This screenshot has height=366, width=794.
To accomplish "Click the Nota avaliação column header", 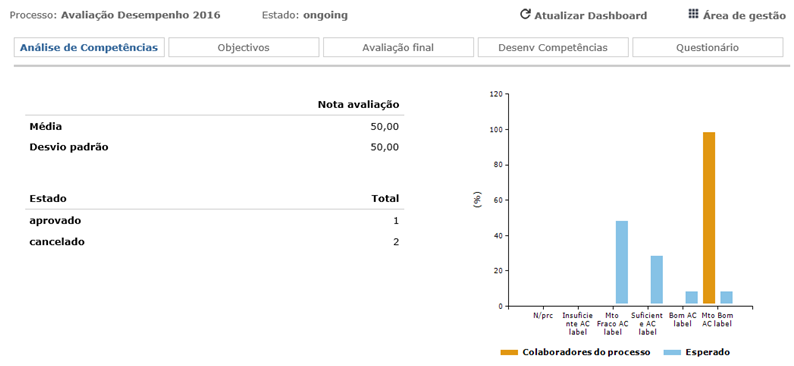I will [x=359, y=105].
